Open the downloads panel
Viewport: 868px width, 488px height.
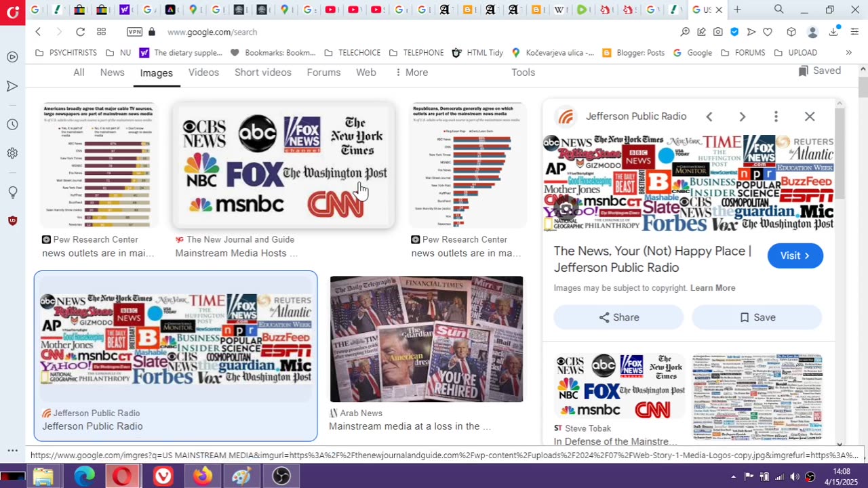tap(833, 31)
